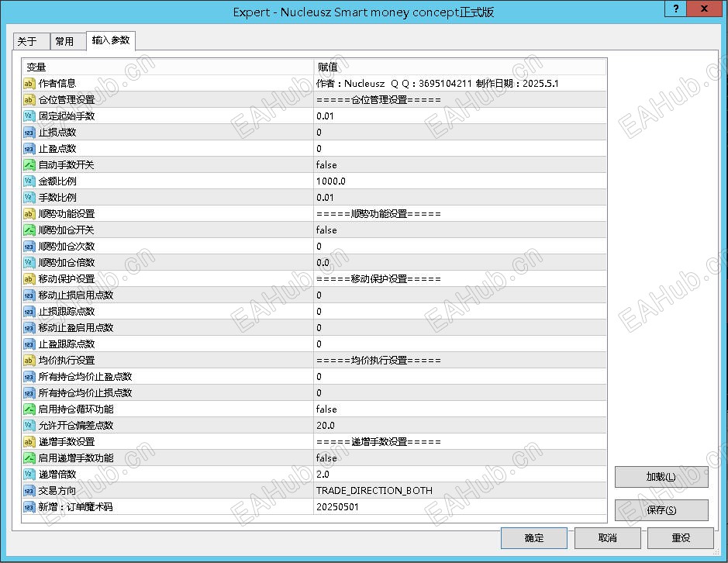Toggle the 启用持仓循环功能 false value
Viewport: 728px width, 563px height.
[x=460, y=409]
